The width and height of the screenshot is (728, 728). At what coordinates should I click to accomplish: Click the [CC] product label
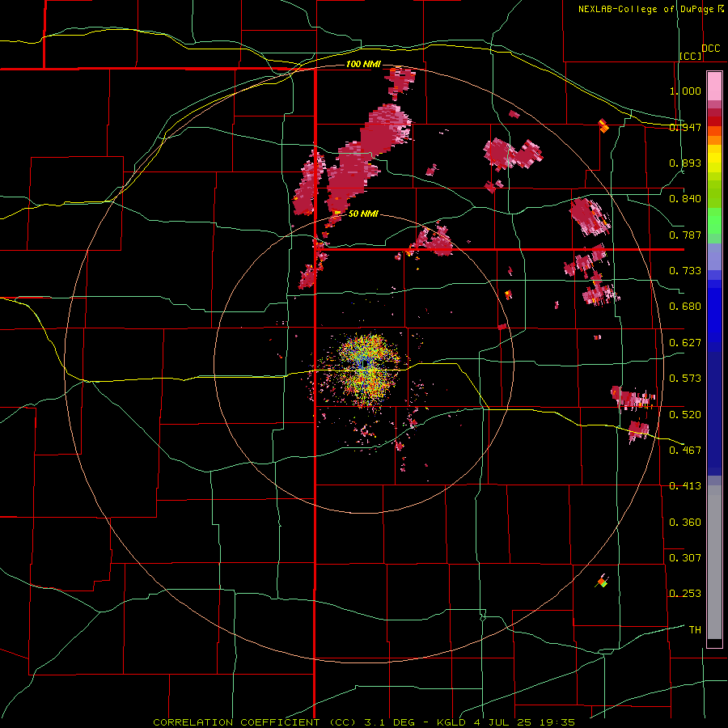point(691,56)
